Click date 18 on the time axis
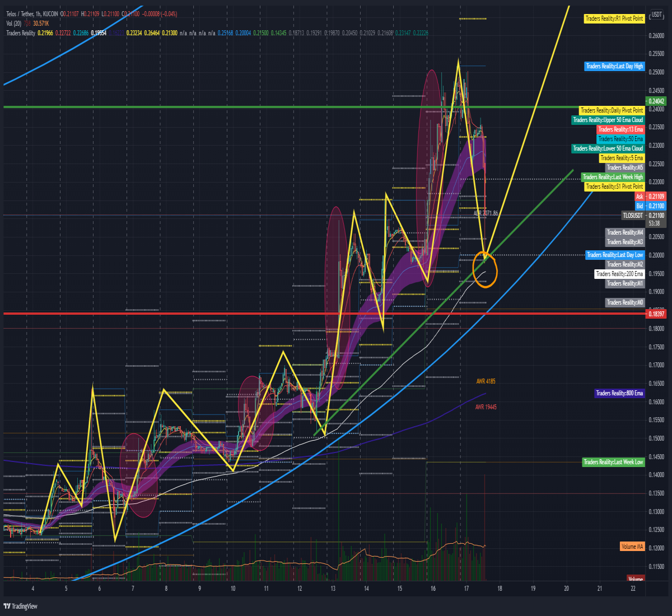 500,589
